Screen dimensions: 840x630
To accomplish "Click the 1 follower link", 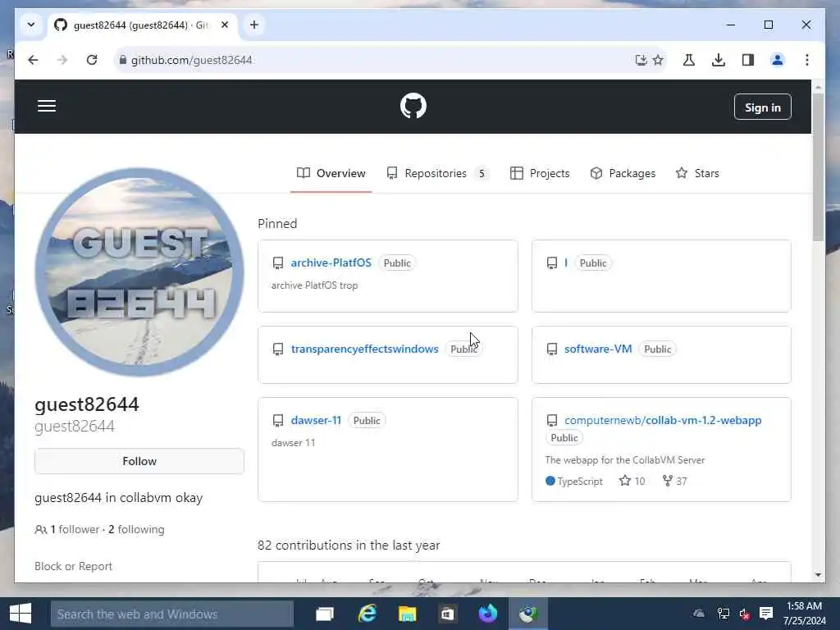I will click(67, 529).
